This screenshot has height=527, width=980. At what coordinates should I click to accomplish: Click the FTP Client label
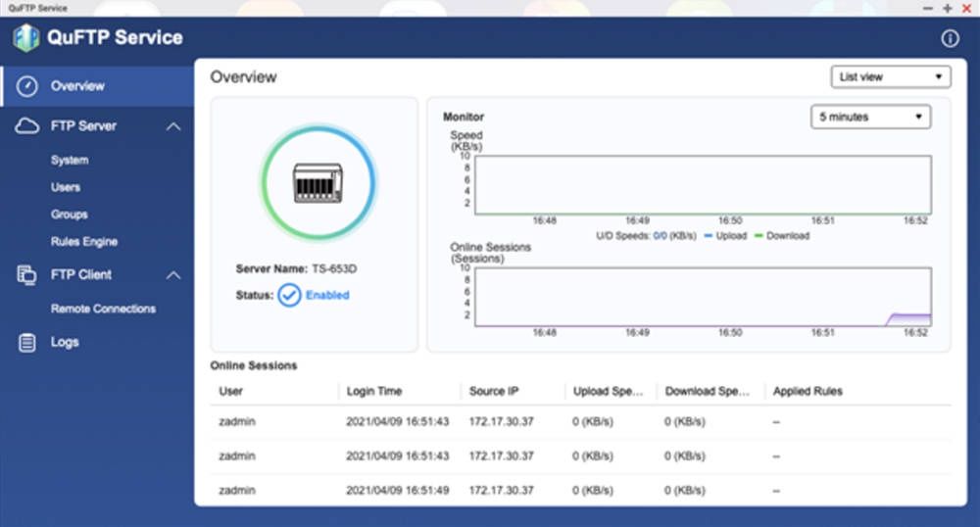(x=81, y=274)
